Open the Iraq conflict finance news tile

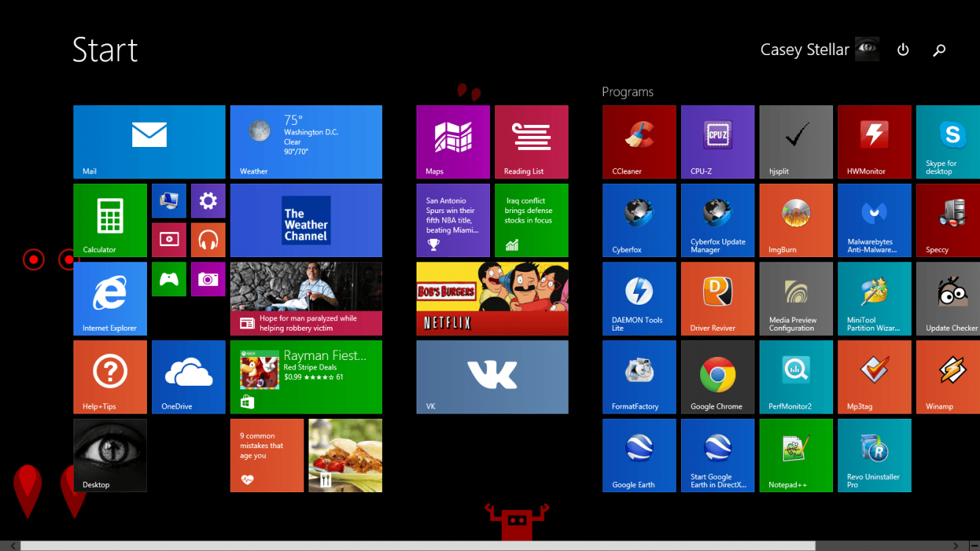[x=531, y=220]
